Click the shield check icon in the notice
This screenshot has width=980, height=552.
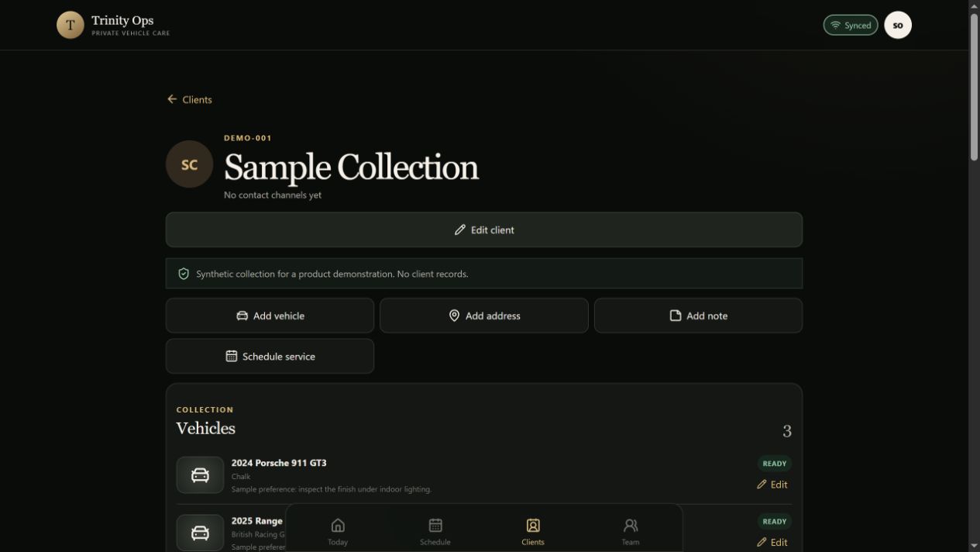click(184, 274)
